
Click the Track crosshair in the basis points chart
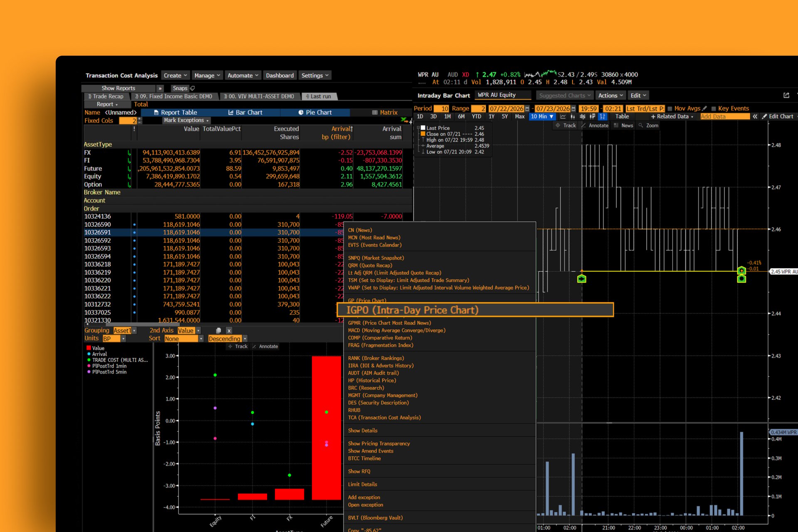[x=238, y=347]
